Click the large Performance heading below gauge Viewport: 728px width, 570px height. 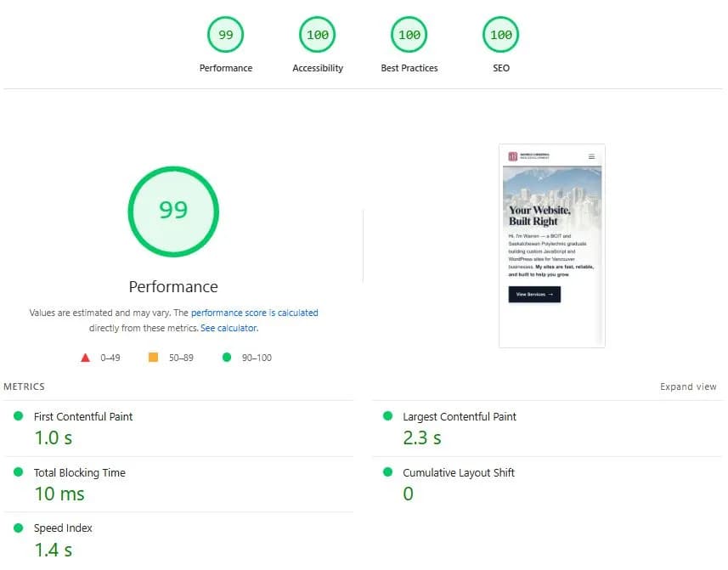point(173,286)
